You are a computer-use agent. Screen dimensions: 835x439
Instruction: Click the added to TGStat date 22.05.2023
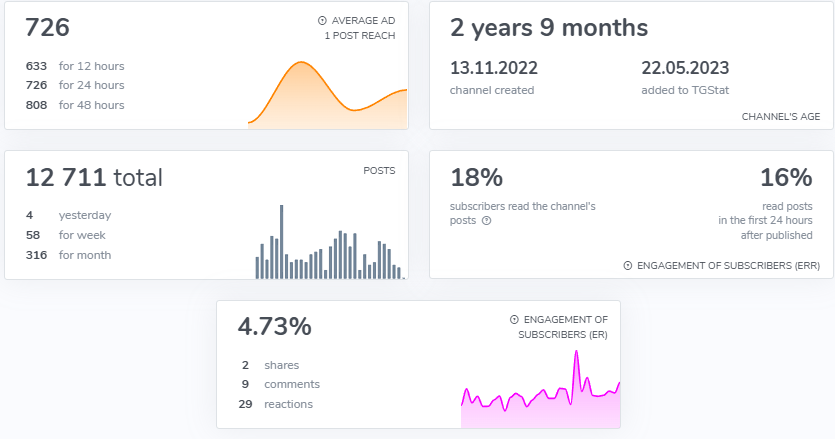click(x=685, y=69)
